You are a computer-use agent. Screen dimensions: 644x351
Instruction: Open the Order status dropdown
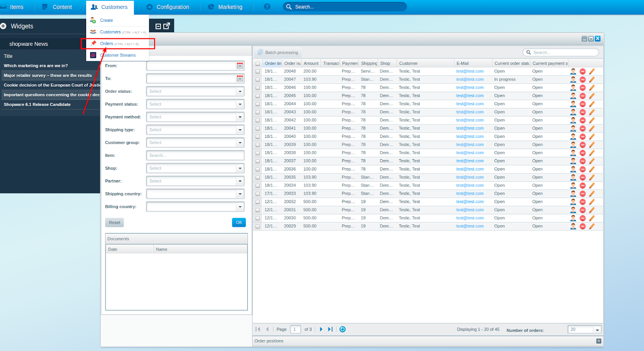[240, 91]
